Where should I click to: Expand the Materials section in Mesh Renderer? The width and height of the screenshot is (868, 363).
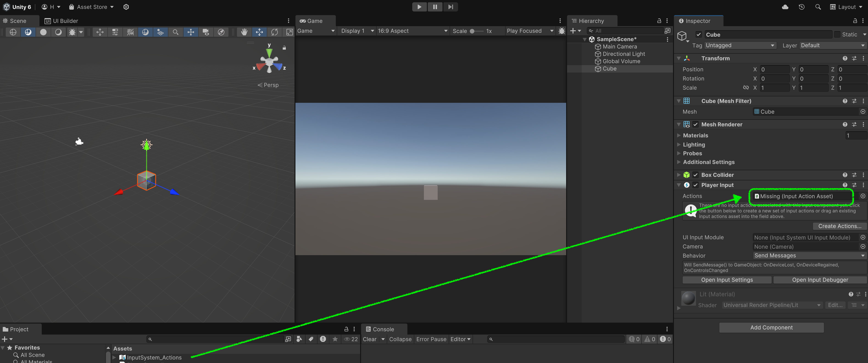tap(679, 135)
